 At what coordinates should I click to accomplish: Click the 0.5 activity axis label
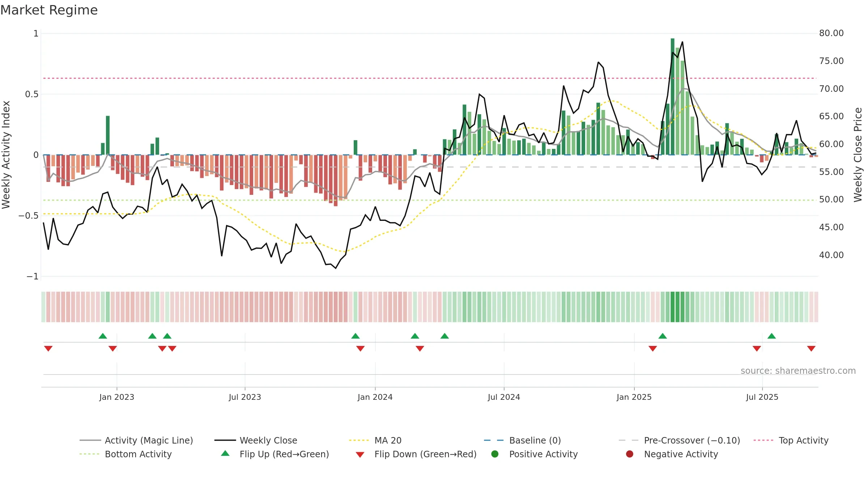pos(31,94)
